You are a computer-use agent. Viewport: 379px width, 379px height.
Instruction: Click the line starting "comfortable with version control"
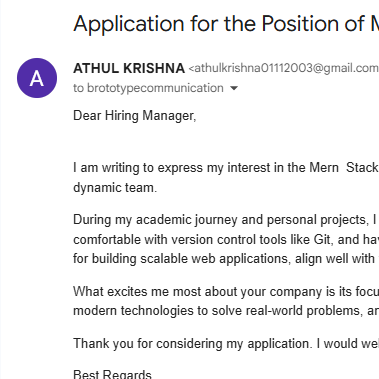(226, 239)
